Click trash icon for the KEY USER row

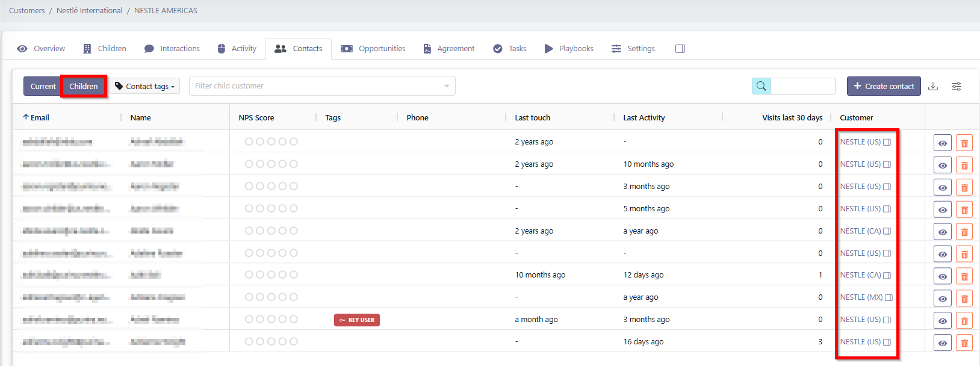964,320
